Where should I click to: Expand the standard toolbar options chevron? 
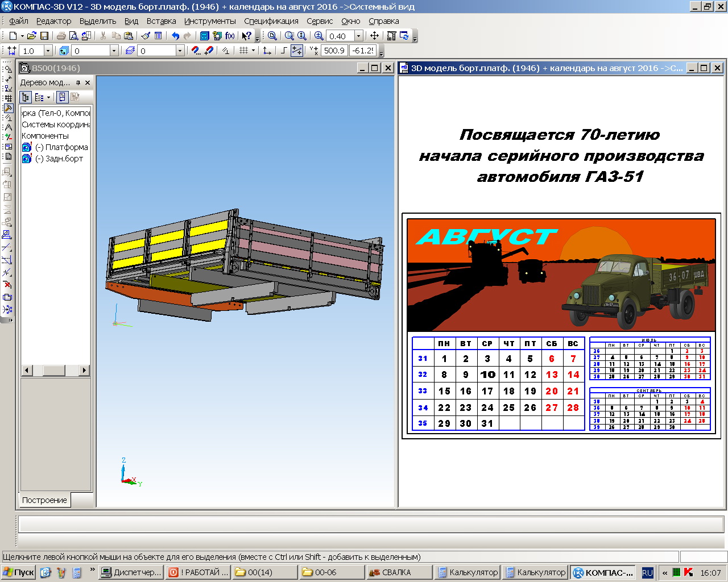(x=258, y=38)
